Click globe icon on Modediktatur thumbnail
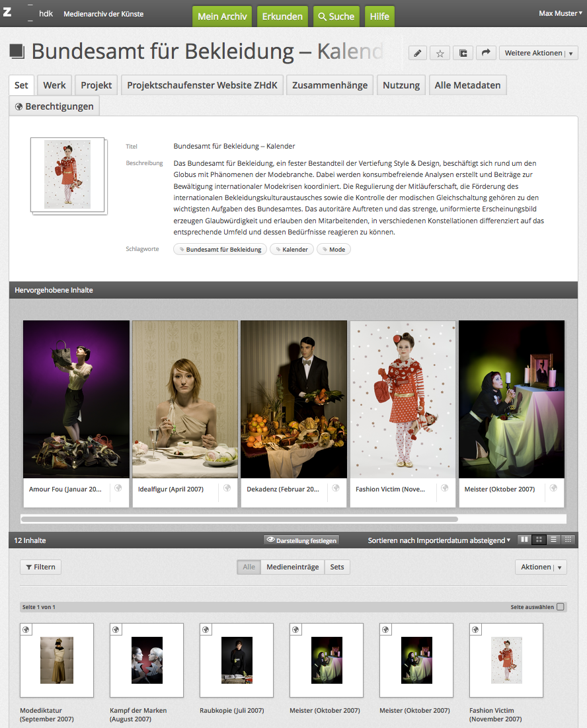The image size is (587, 728). (26, 630)
